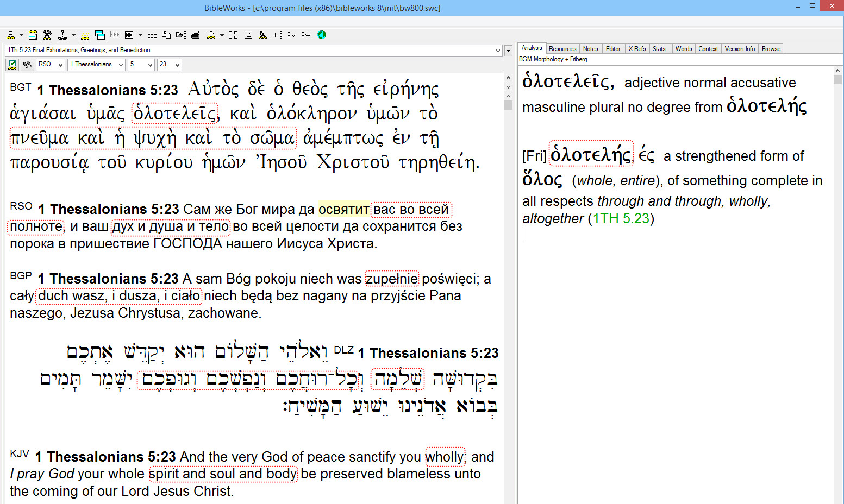
Task: Click the alpha search-versions toolbar icon
Action: [10, 35]
